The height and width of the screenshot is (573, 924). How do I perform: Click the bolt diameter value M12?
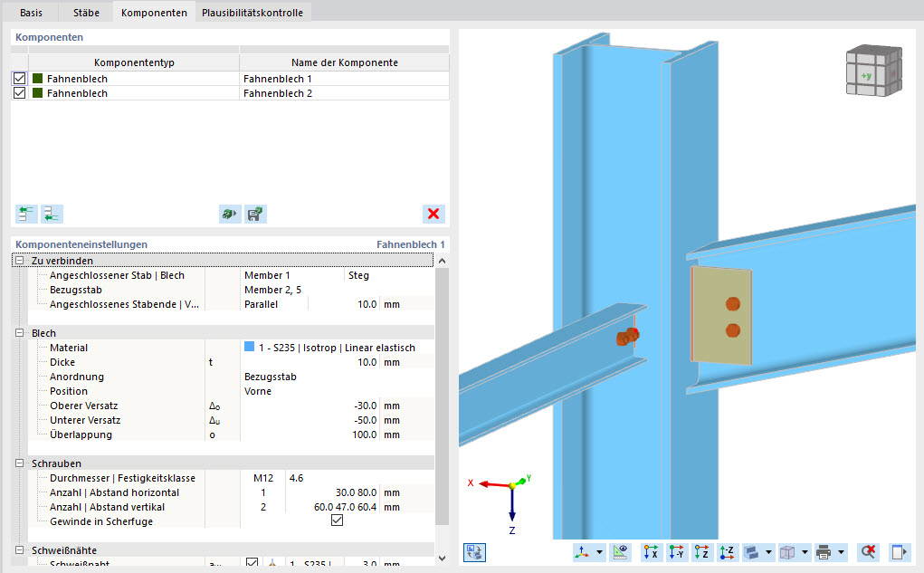pos(263,478)
